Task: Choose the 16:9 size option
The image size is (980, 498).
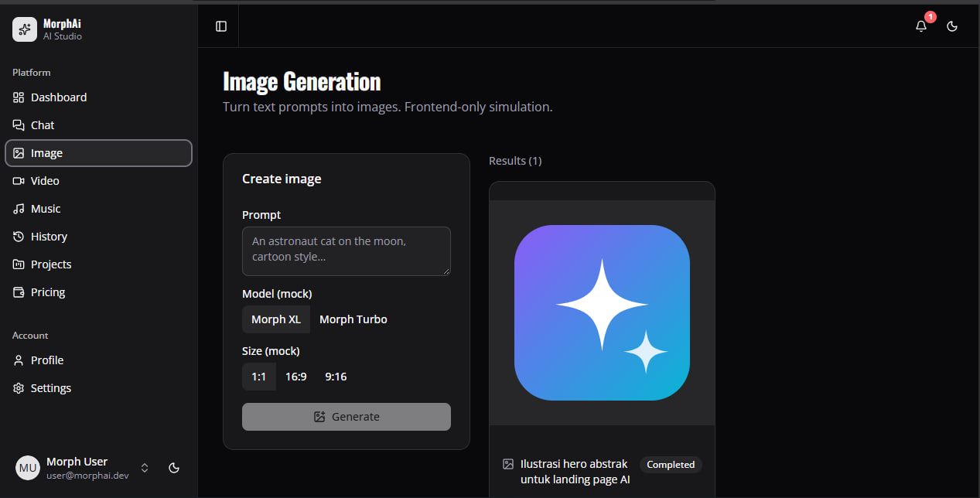Action: [296, 377]
